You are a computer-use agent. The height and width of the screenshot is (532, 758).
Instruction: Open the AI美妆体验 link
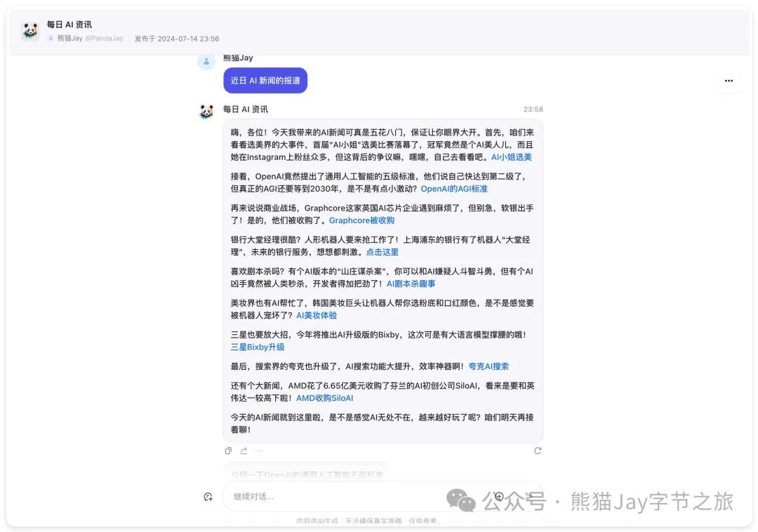(x=317, y=316)
